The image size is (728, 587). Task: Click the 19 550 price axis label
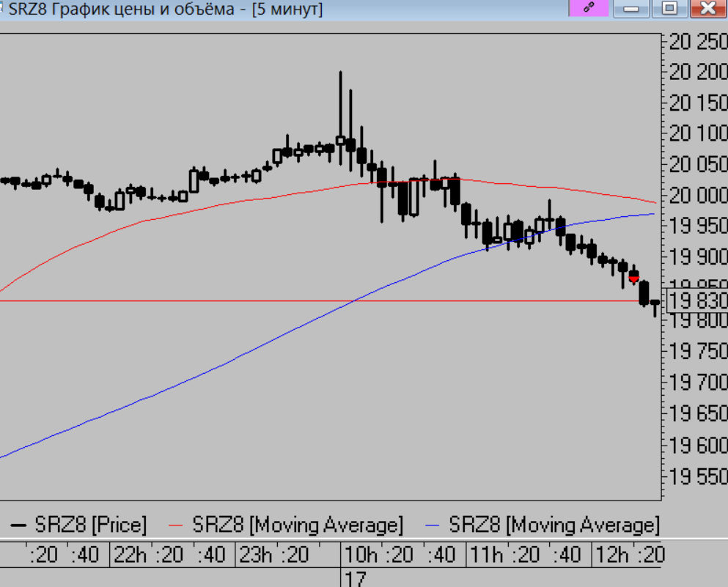[x=699, y=476]
